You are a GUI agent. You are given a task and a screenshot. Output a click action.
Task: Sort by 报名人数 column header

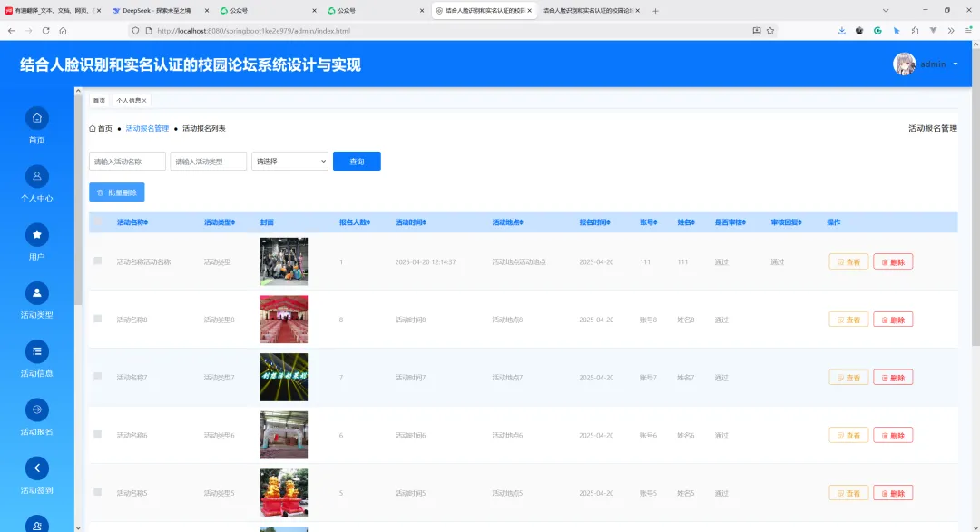pyautogui.click(x=355, y=222)
